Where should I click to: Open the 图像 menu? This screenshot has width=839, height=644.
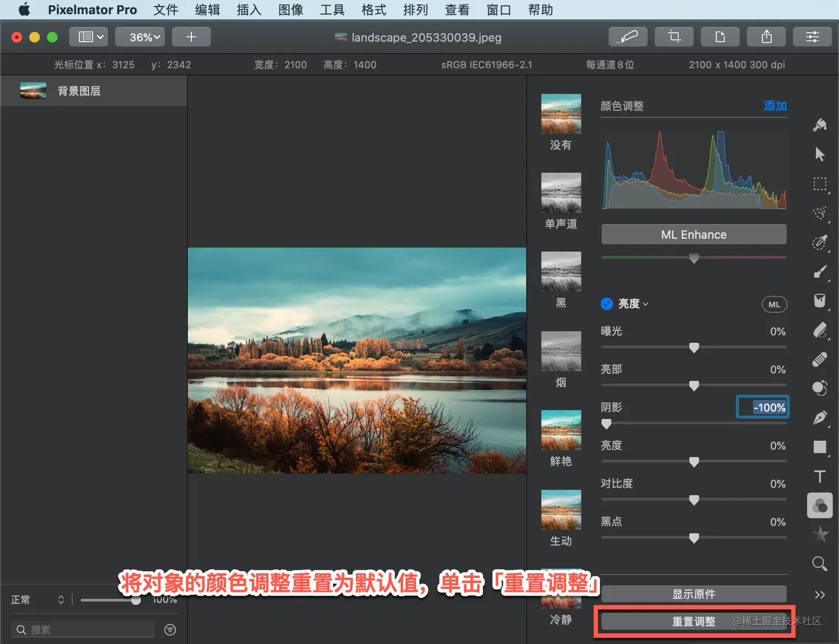click(x=291, y=9)
